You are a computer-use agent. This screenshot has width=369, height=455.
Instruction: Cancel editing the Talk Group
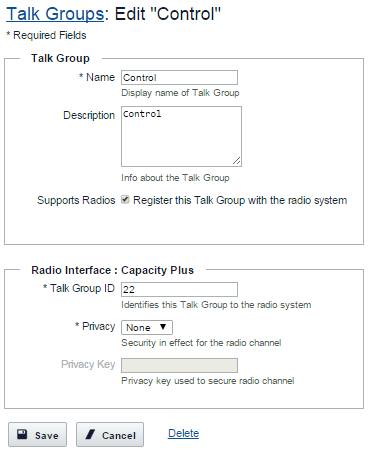110,435
